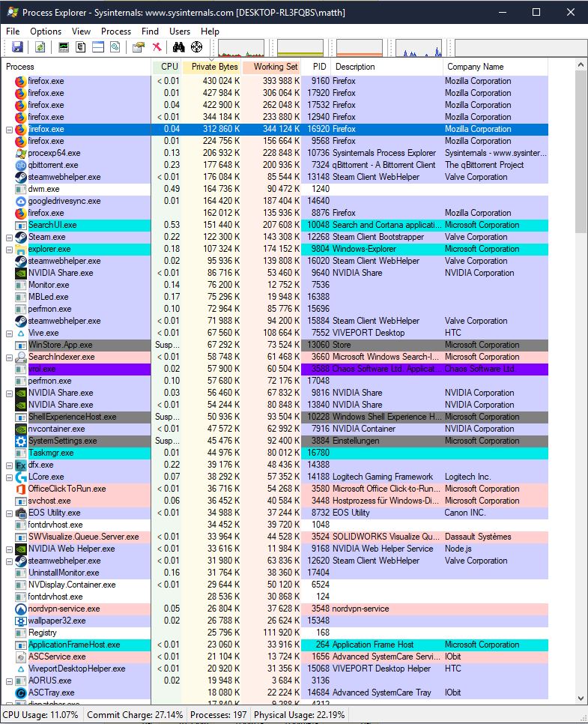Open System Information toolbar icon
This screenshot has height=724, width=588.
tap(64, 47)
